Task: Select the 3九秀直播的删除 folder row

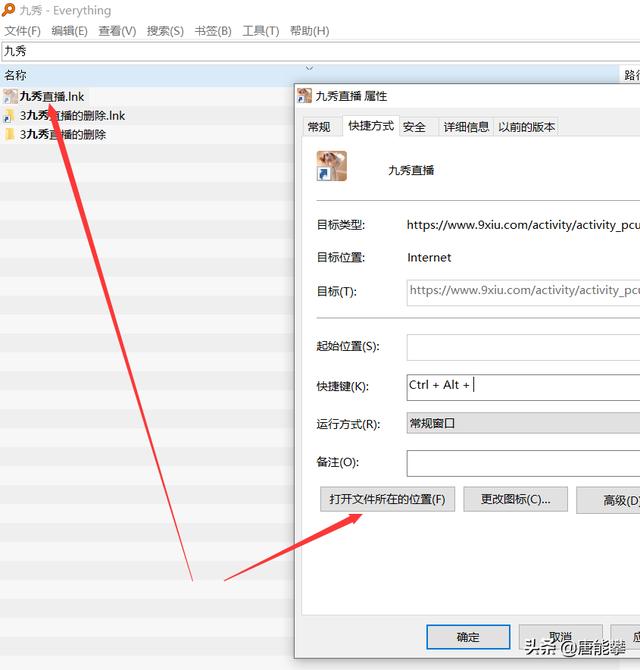Action: [147, 135]
